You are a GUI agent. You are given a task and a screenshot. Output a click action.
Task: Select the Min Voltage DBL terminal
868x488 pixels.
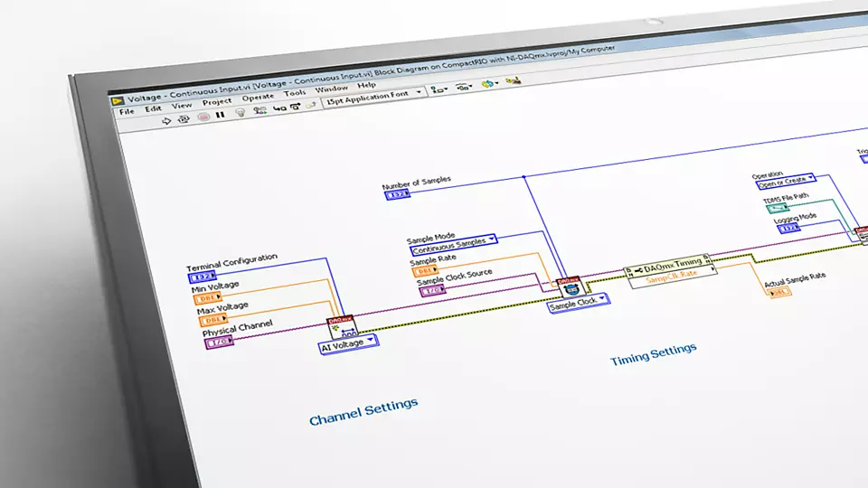click(x=208, y=298)
